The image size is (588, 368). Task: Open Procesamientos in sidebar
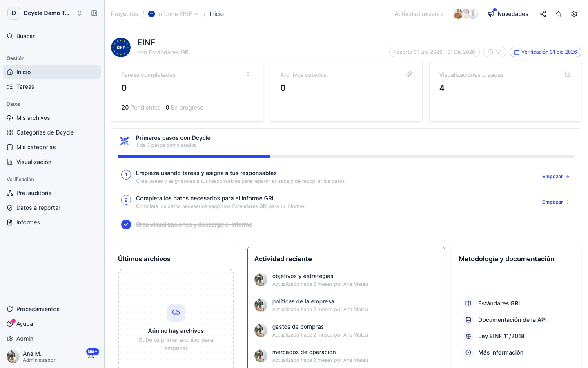52,309
